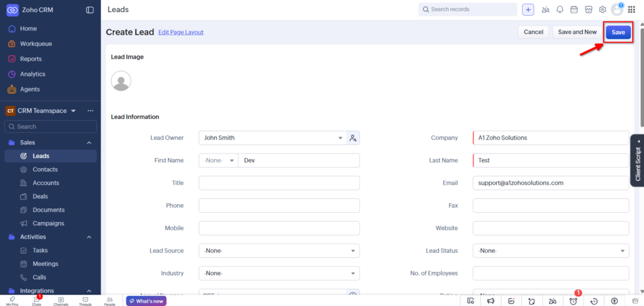Open the Zia assistant icon in top bar

pos(545,9)
